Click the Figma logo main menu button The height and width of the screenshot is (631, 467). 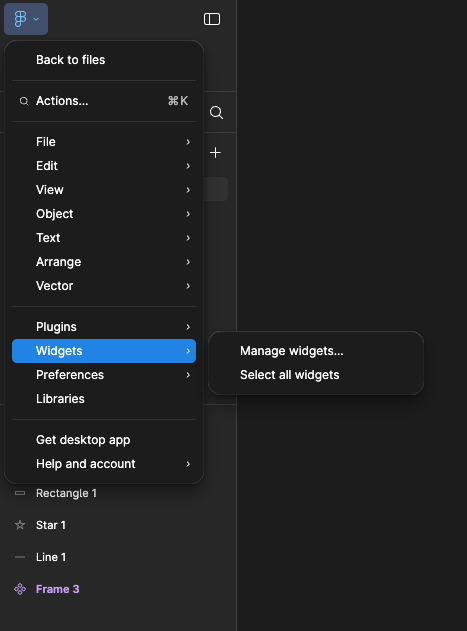click(x=26, y=19)
